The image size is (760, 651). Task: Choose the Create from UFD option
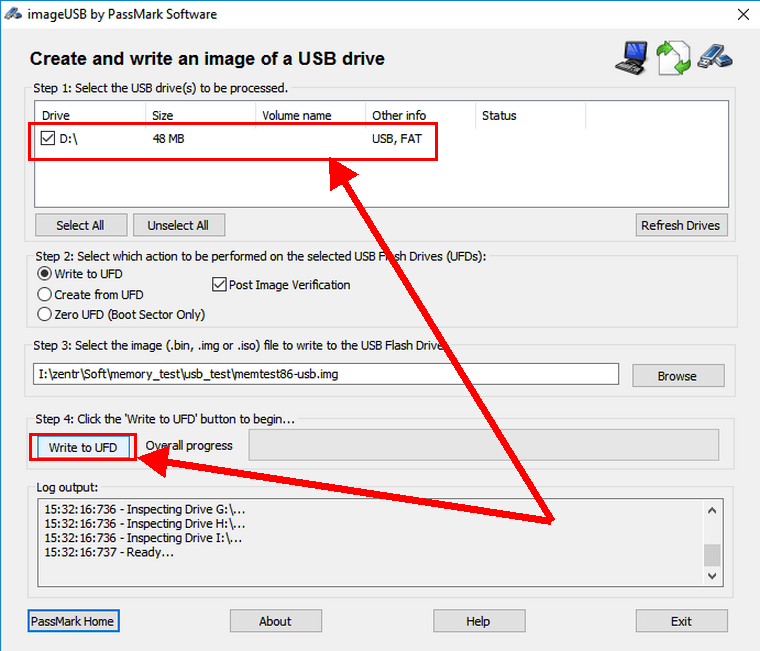point(44,294)
